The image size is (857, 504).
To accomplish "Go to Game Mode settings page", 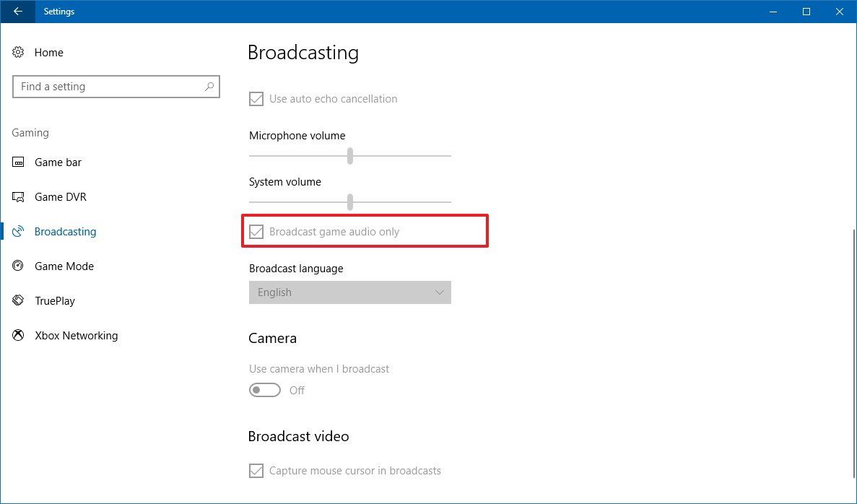I will click(x=64, y=266).
